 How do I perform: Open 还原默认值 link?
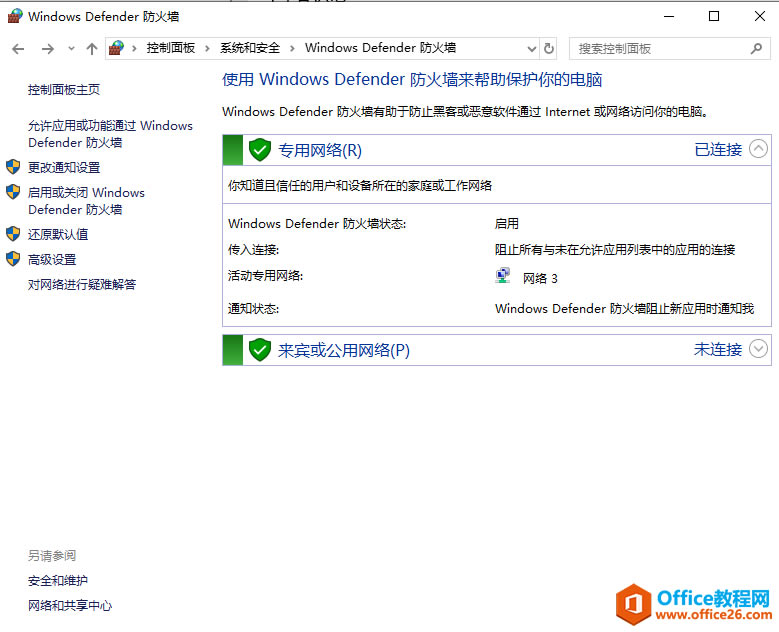[x=58, y=234]
